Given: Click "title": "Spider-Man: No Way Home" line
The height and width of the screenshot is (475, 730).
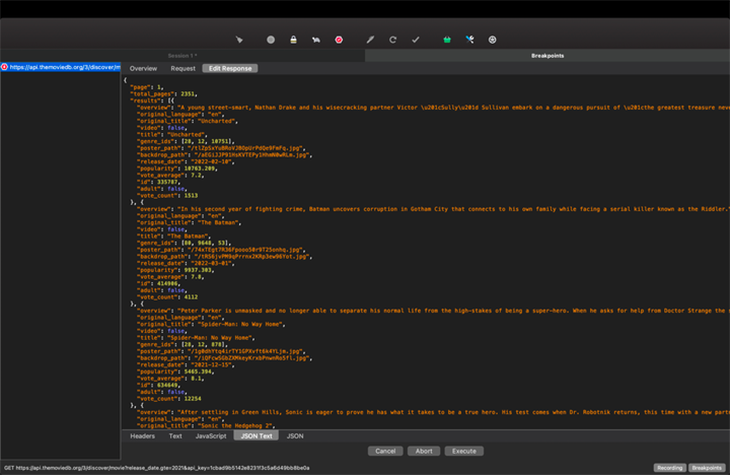Looking at the screenshot, I should pos(196,338).
